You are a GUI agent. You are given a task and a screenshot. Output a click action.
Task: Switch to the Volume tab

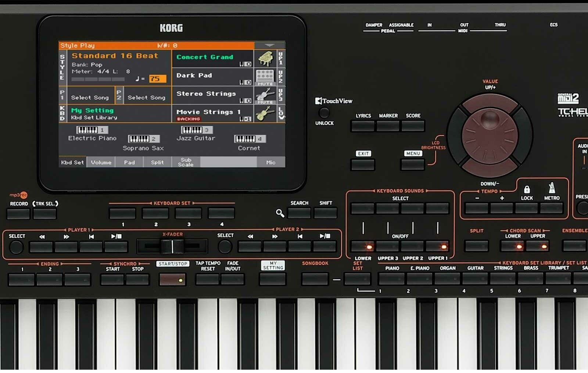tap(101, 162)
